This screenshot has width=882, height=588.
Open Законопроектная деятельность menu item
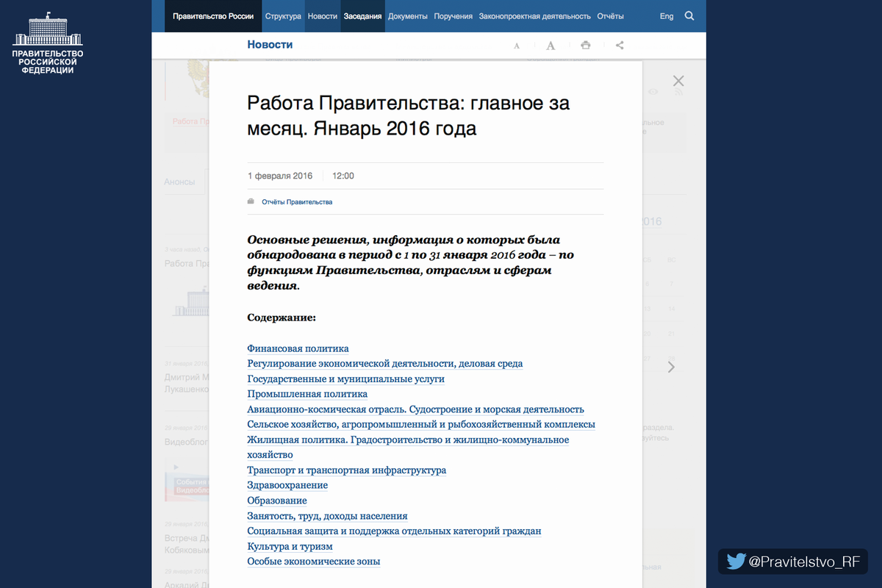point(534,16)
